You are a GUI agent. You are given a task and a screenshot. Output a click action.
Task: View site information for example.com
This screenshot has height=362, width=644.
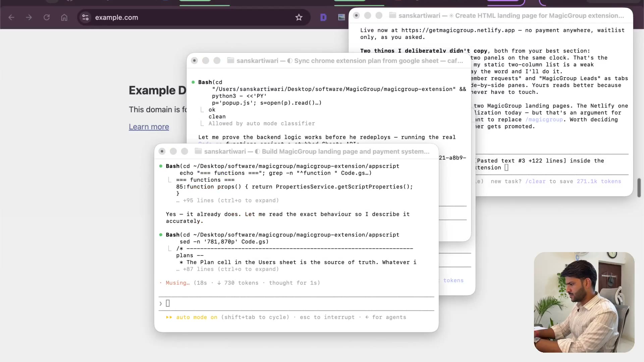click(x=86, y=17)
